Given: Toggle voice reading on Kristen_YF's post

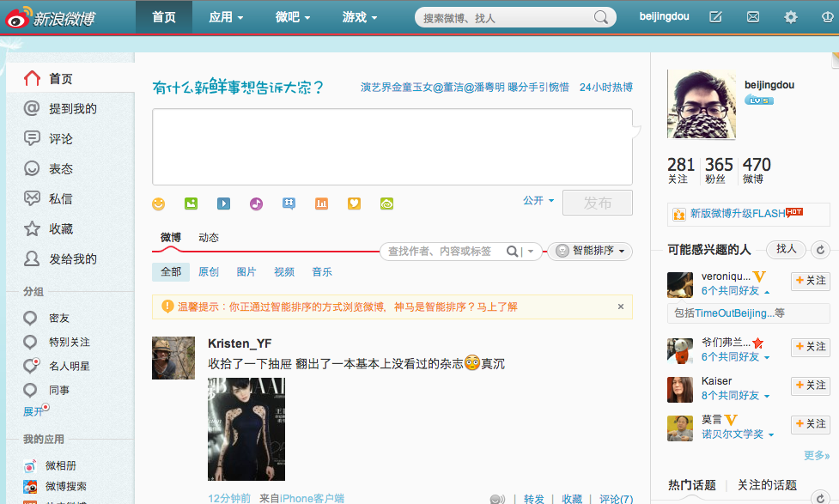Looking at the screenshot, I should point(496,498).
